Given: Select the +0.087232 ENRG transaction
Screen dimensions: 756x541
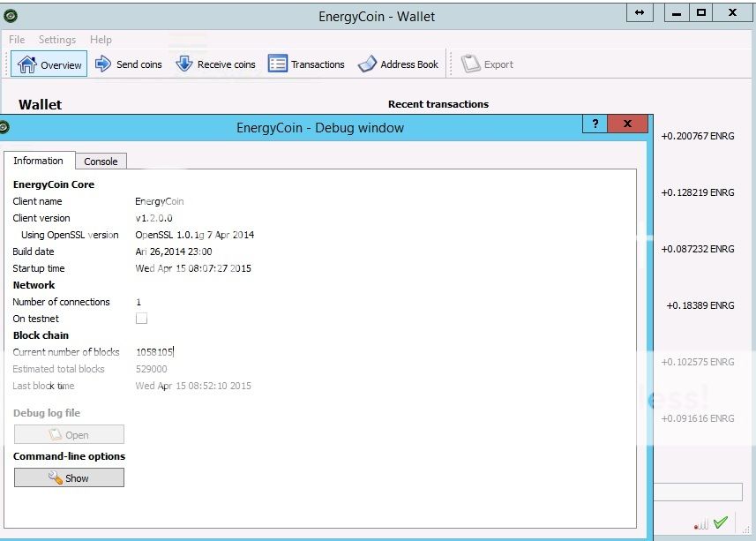Looking at the screenshot, I should coord(698,249).
